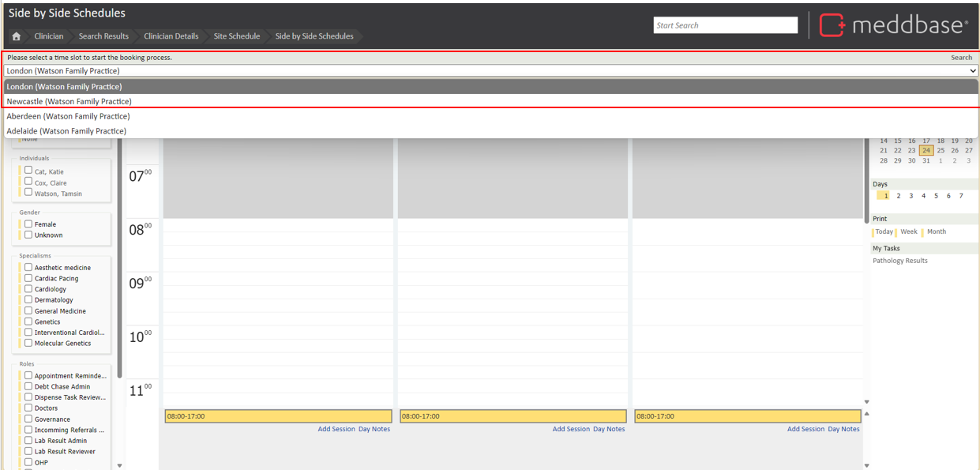Select Aberdeen (Watson Family Practice) from list
Viewport: 980px width, 470px height.
(68, 116)
